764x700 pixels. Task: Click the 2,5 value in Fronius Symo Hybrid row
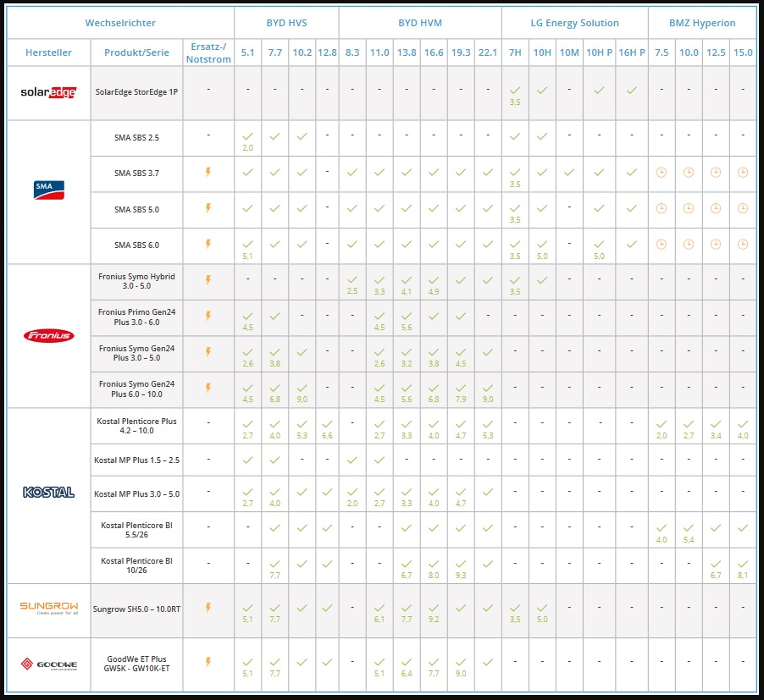pyautogui.click(x=352, y=291)
